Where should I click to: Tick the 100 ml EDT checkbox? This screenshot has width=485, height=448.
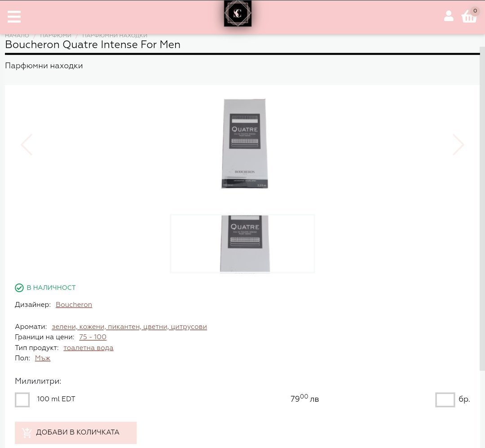click(x=22, y=399)
